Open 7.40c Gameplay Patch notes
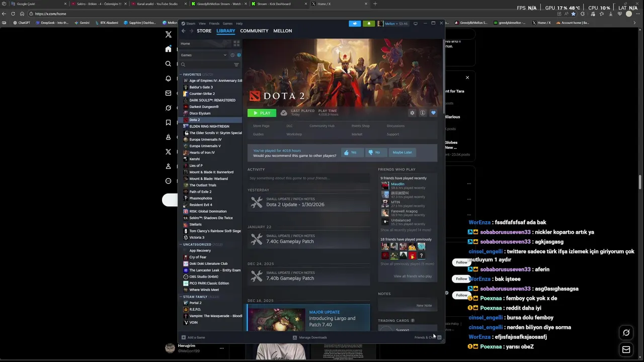This screenshot has height=362, width=644. (x=308, y=239)
